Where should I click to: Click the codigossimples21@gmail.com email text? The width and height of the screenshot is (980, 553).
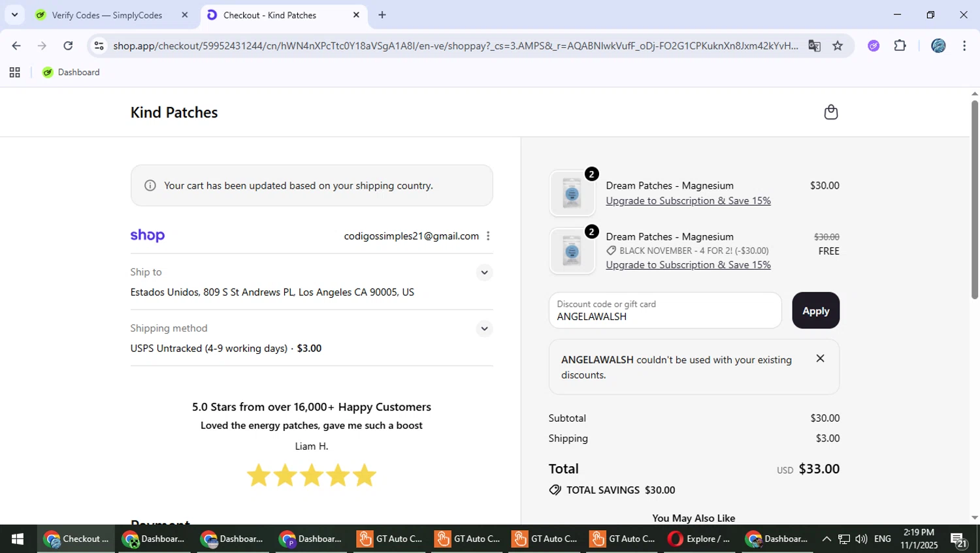click(412, 236)
